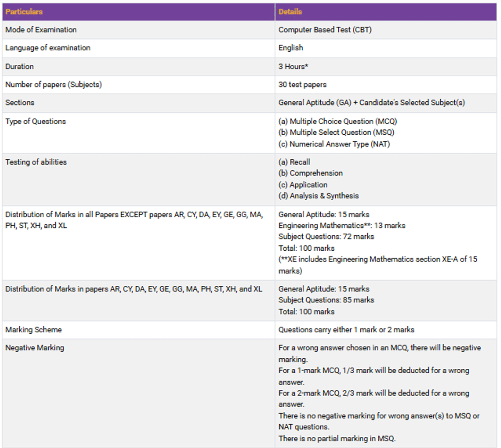Click the "Details" column header
The height and width of the screenshot is (448, 501).
(290, 12)
